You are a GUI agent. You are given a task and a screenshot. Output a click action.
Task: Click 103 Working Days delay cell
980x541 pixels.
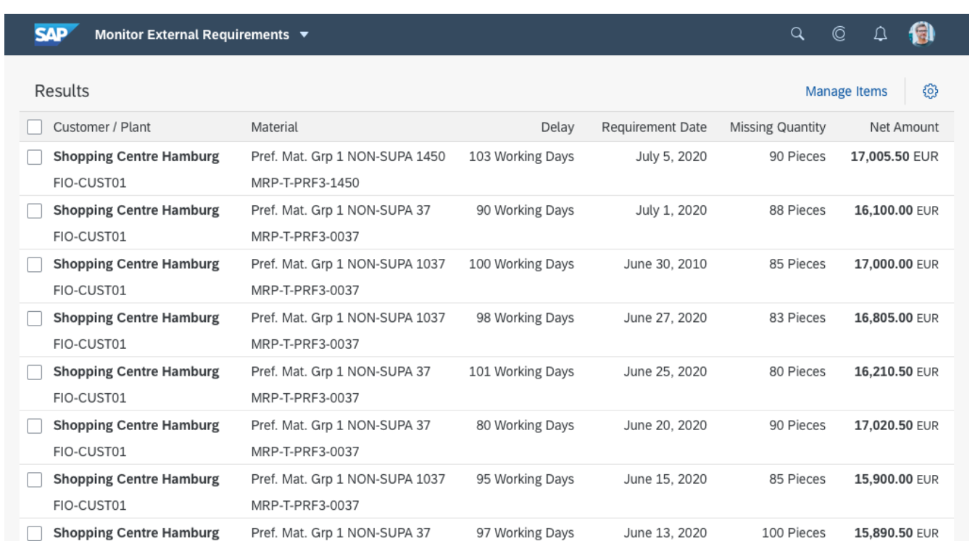(522, 156)
